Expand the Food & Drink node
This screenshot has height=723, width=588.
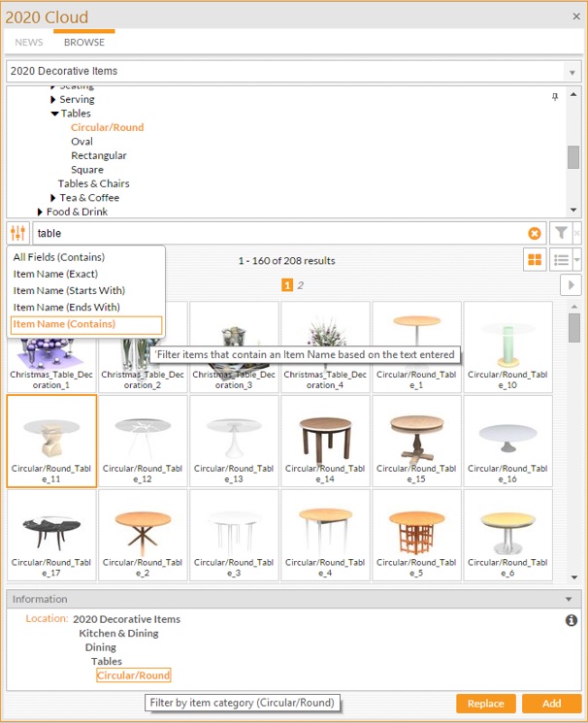(x=40, y=213)
